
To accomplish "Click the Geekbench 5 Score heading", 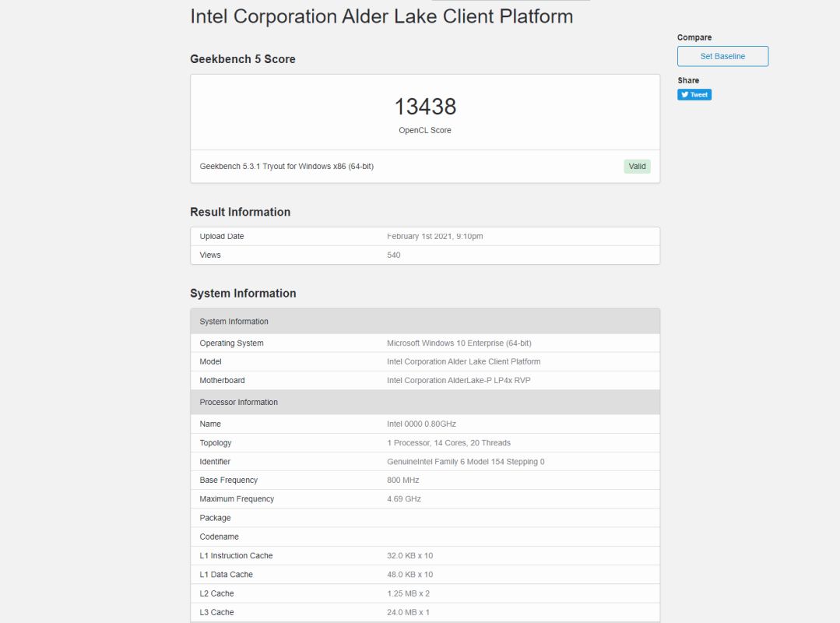I will 243,59.
